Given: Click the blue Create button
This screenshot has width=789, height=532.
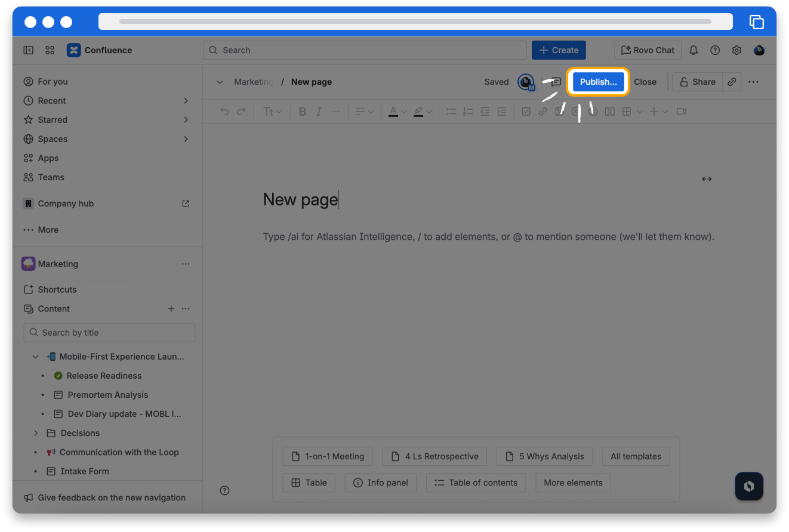Looking at the screenshot, I should tap(559, 50).
